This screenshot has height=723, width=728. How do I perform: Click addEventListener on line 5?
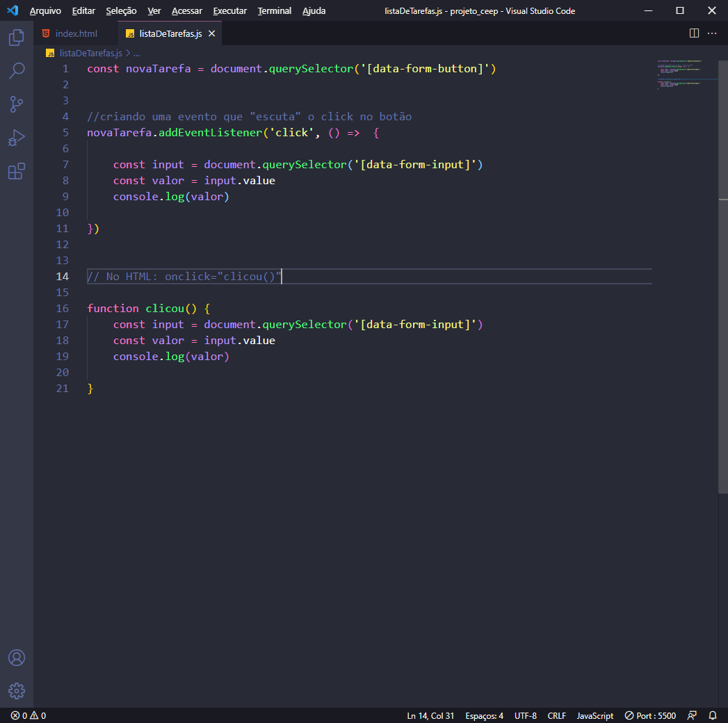(x=210, y=133)
